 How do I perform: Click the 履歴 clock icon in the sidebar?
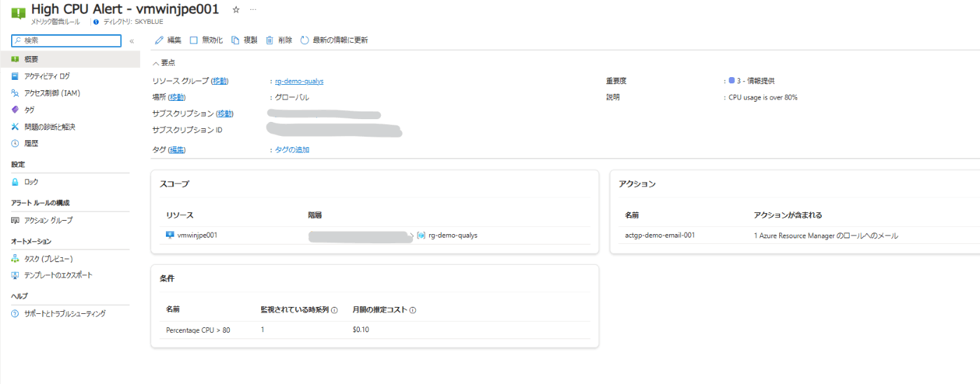[x=15, y=143]
